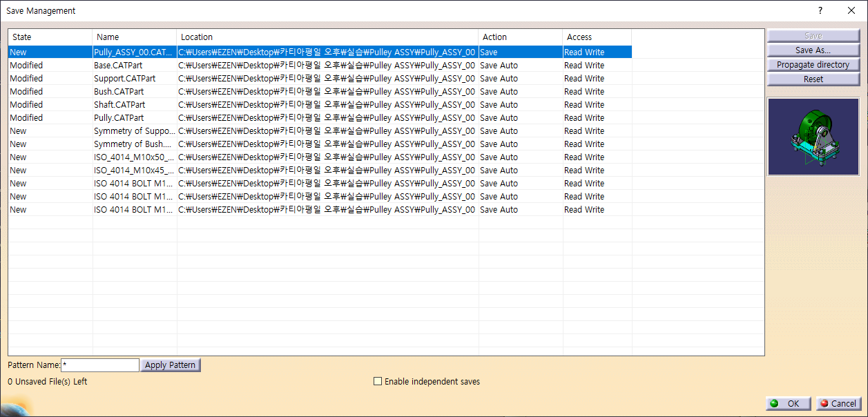Click Read Write access for Base.CATPart
This screenshot has height=417, width=868.
click(584, 65)
